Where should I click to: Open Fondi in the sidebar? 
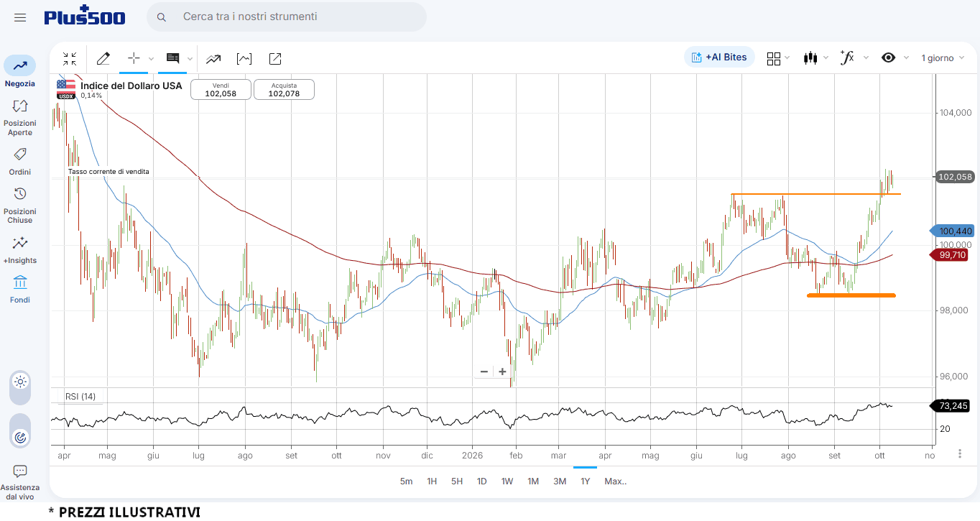[x=20, y=289]
